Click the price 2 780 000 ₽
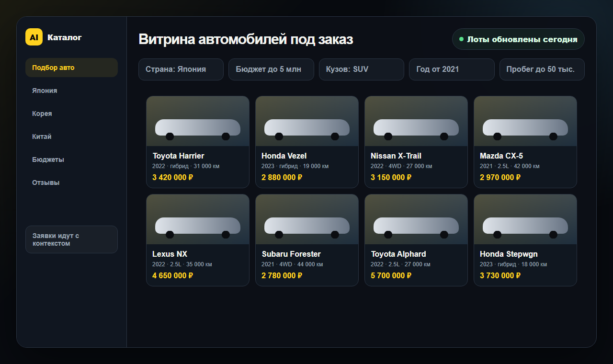Image resolution: width=613 pixels, height=364 pixels. (x=282, y=275)
